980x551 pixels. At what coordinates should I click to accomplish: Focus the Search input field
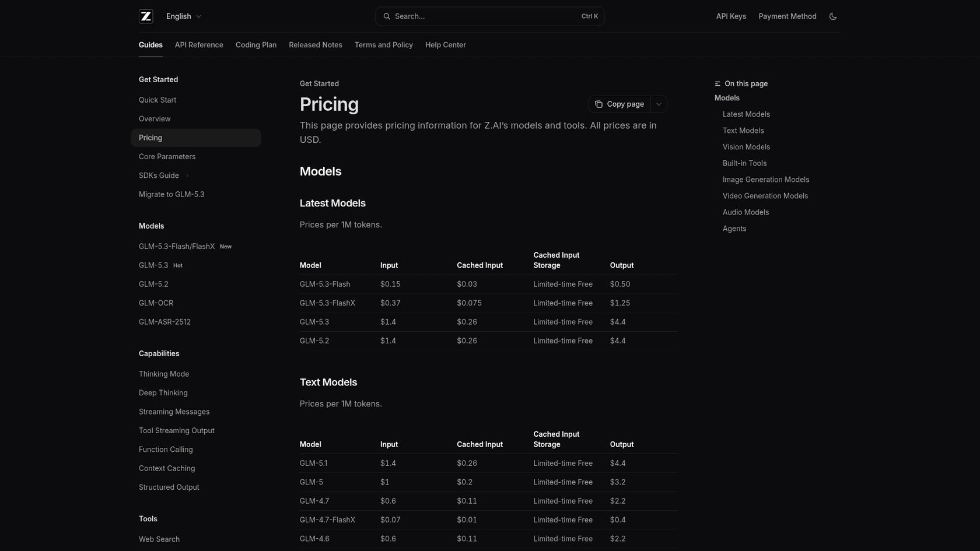point(489,16)
